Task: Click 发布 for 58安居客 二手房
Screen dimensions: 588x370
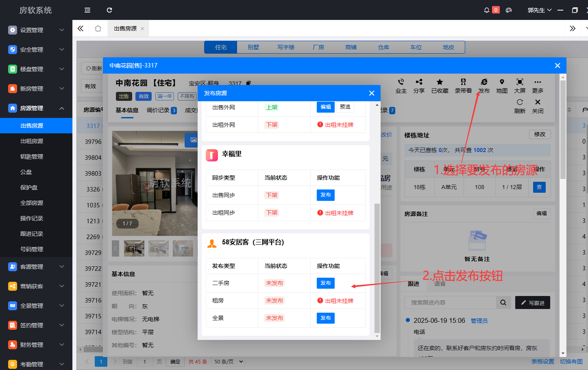Action: (x=326, y=283)
